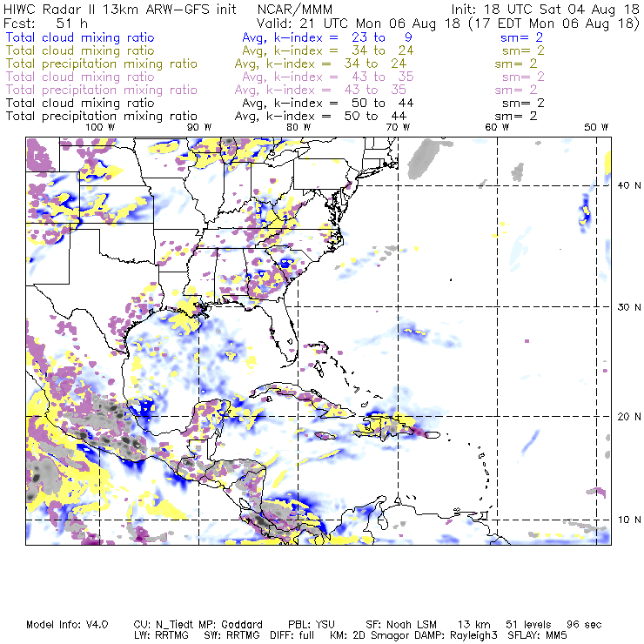Click 'DIFF: full' text

pyautogui.click(x=293, y=635)
